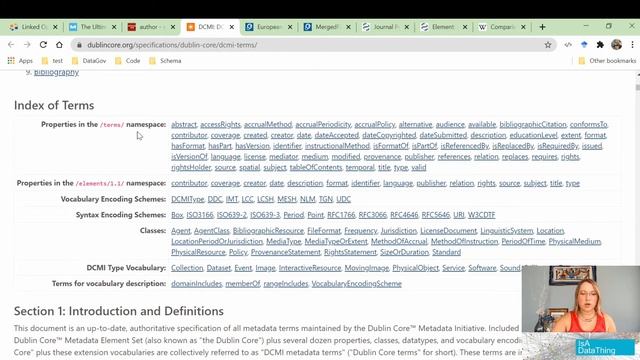Open the BibliographicResource class link
This screenshot has height=360, width=640.
[268, 231]
